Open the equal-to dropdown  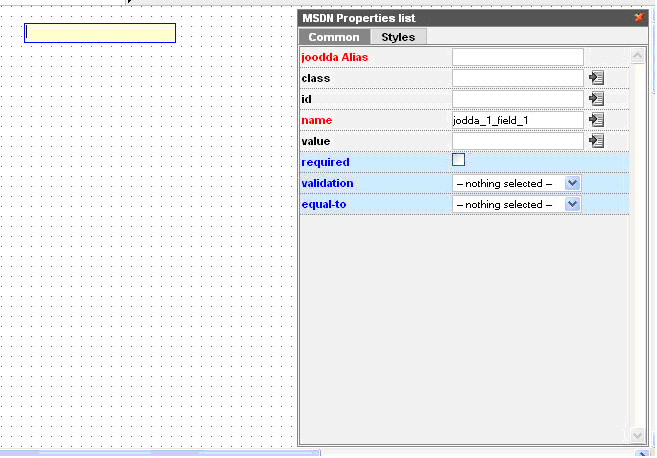516,204
